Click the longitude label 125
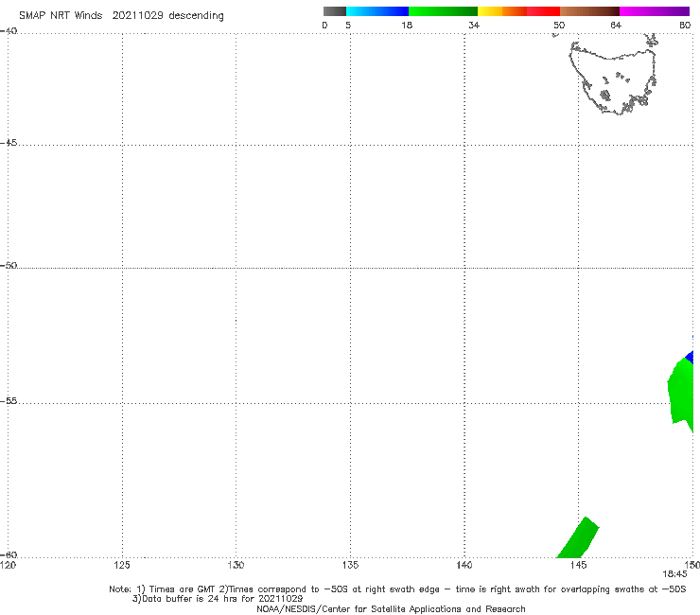This screenshot has height=615, width=700. (121, 566)
